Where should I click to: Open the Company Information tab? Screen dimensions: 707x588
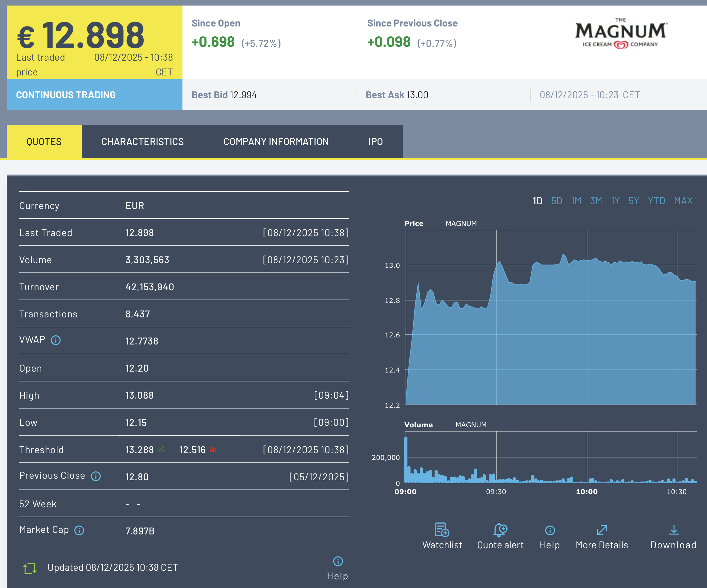276,142
